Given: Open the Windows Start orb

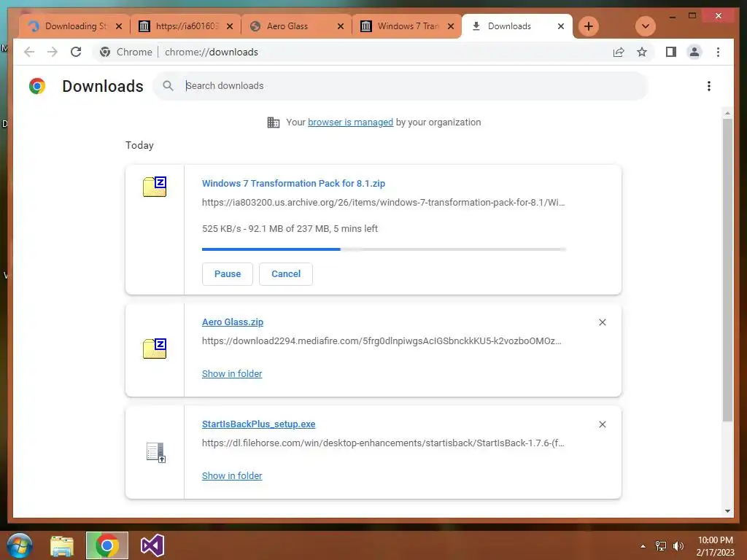Looking at the screenshot, I should pyautogui.click(x=20, y=545).
